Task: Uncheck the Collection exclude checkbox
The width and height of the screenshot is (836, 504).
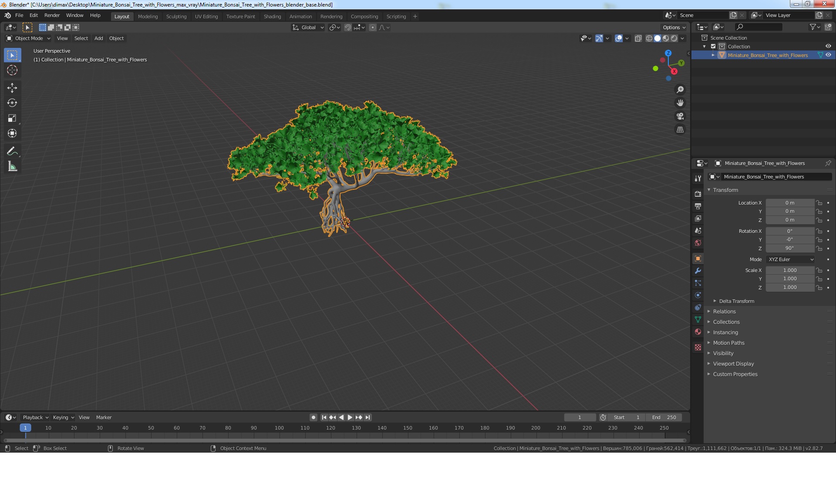Action: coord(713,47)
